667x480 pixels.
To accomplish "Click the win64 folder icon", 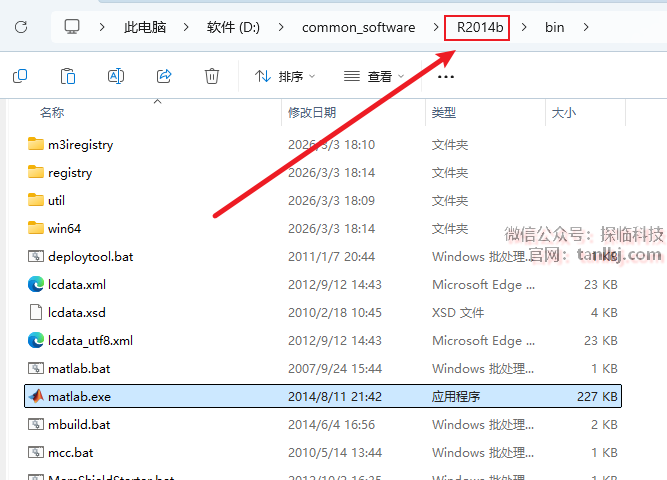I will [x=36, y=228].
